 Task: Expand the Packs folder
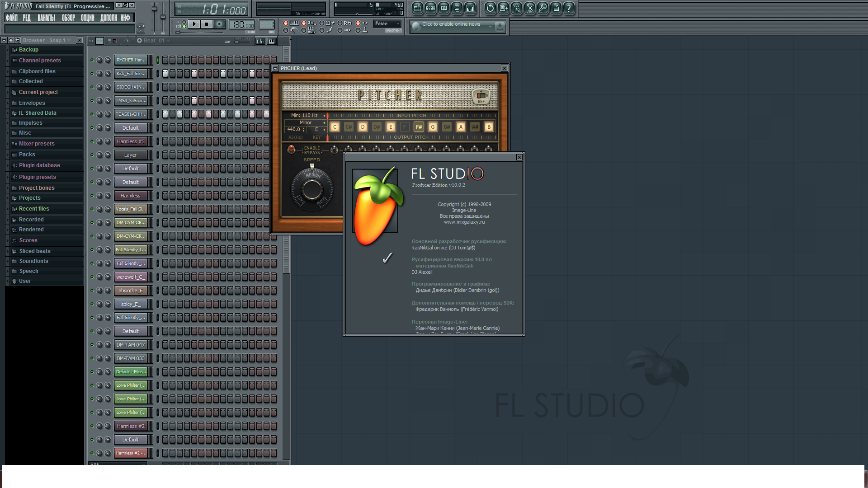tap(27, 155)
